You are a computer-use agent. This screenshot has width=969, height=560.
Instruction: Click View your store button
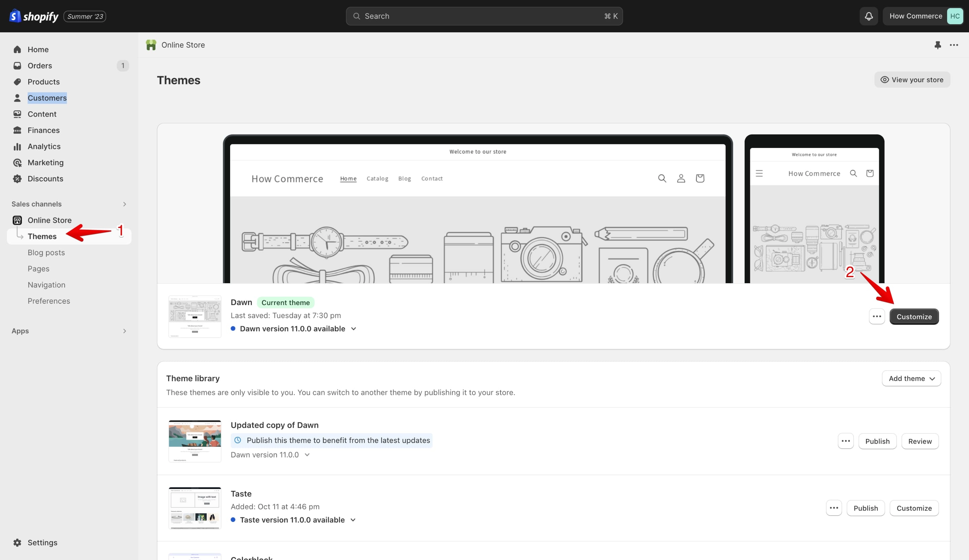(912, 80)
